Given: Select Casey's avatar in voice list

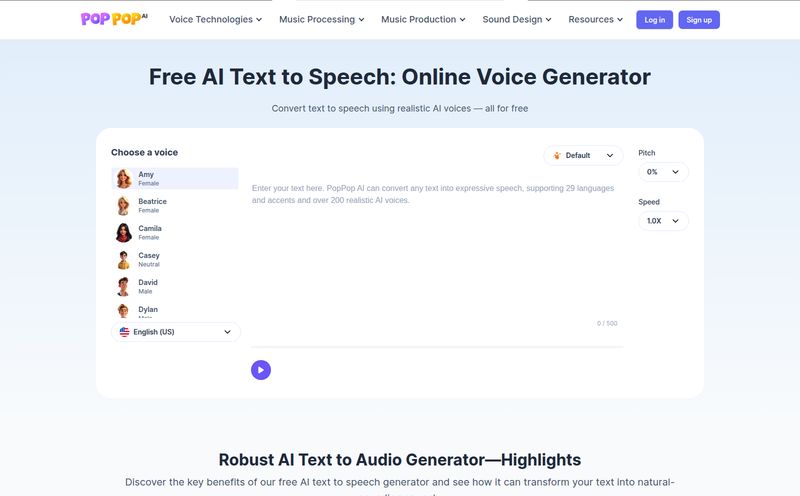Looking at the screenshot, I should (x=123, y=260).
